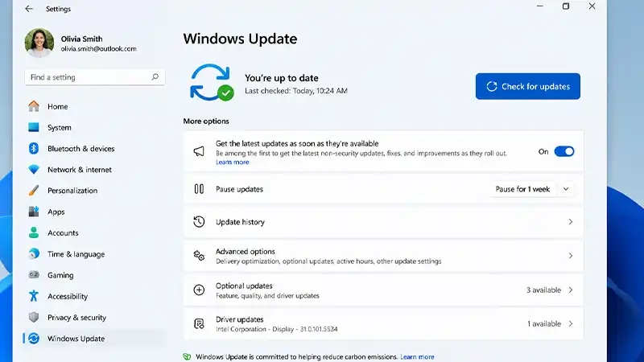Click the megaphone icon for latest updates
Image resolution: width=644 pixels, height=362 pixels.
coord(199,151)
